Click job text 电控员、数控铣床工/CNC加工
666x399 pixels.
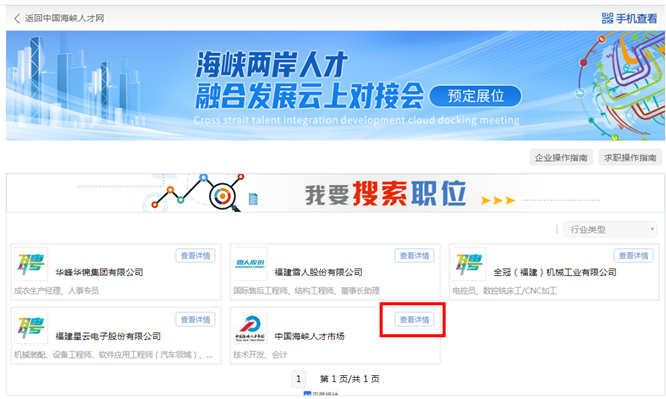point(504,291)
